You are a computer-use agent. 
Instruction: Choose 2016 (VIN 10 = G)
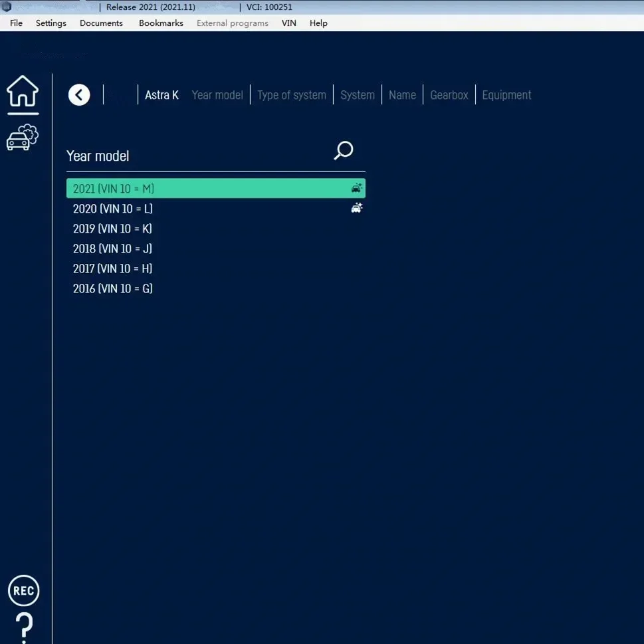(x=215, y=288)
